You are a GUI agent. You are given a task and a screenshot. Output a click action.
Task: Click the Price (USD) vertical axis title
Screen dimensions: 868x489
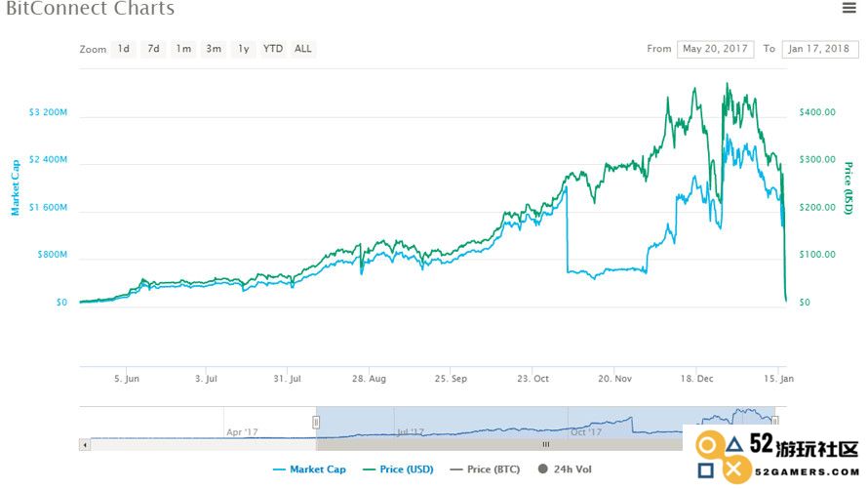[x=848, y=187]
